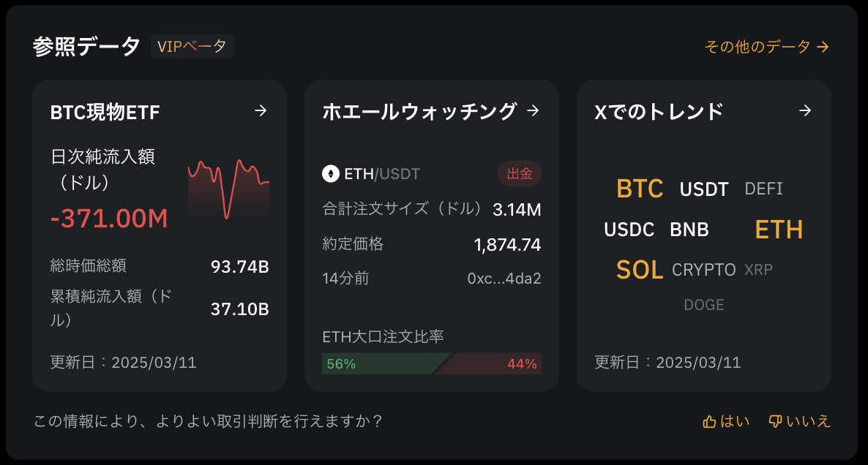This screenshot has height=465, width=868.
Task: Open ホエールウォッチング arrow icon
Action: click(533, 110)
